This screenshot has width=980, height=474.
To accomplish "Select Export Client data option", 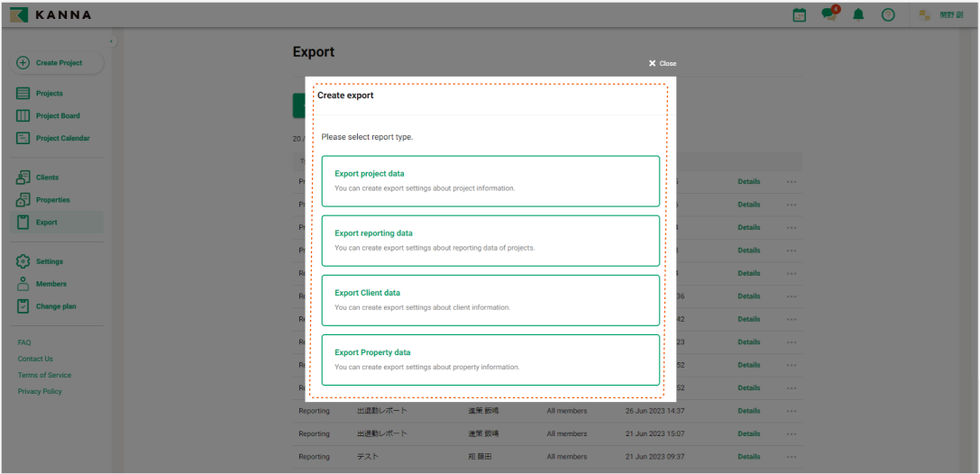I will click(490, 300).
